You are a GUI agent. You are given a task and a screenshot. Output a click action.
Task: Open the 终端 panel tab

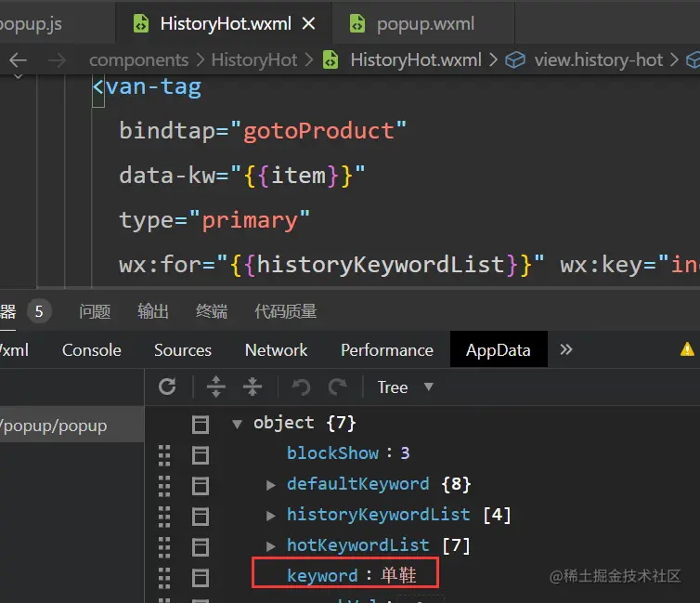[212, 311]
